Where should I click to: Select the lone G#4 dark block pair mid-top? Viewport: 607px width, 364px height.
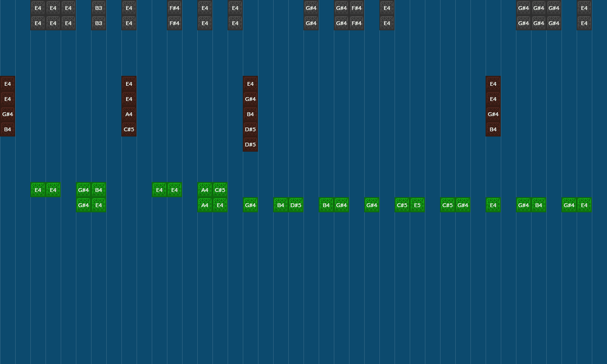(311, 8)
